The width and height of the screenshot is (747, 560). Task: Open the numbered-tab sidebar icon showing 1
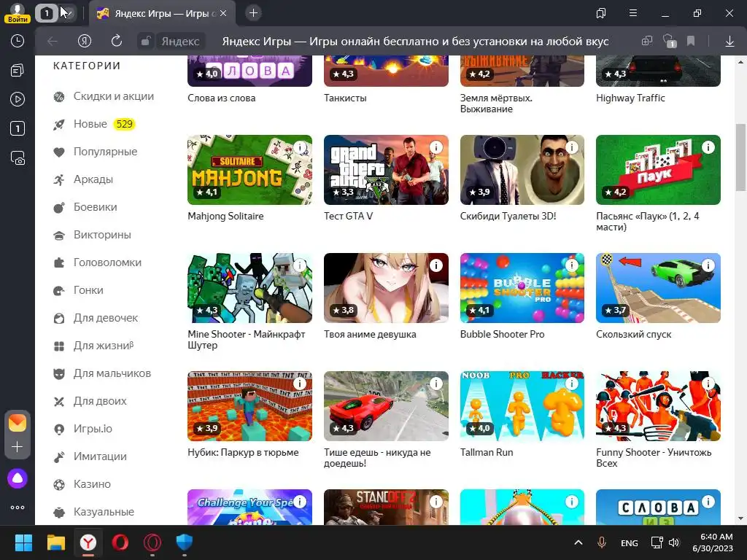[x=18, y=128]
